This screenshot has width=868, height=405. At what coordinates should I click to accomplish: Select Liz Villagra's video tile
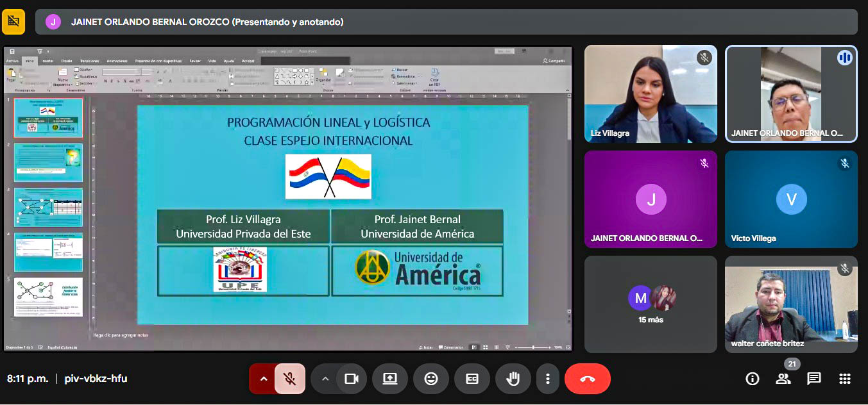pos(651,94)
